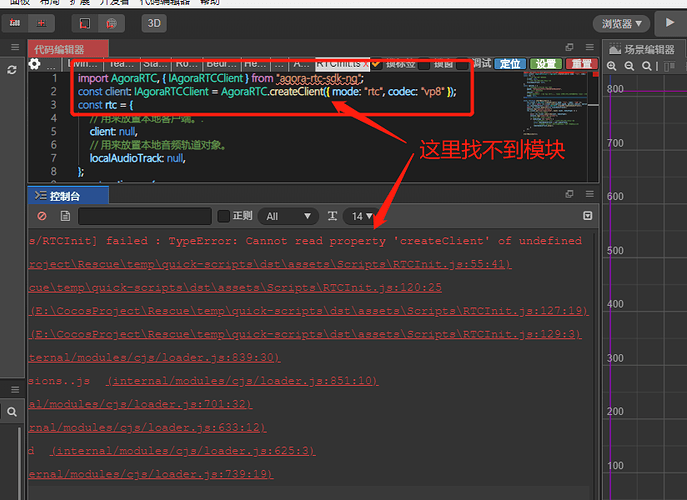Click the refresh icon in left sidebar
This screenshot has width=687, height=500.
point(12,70)
